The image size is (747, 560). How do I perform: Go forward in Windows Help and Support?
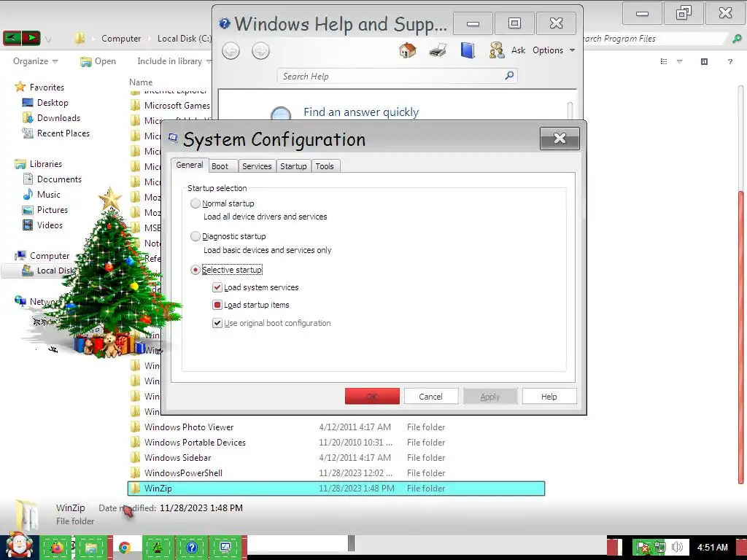coord(260,50)
